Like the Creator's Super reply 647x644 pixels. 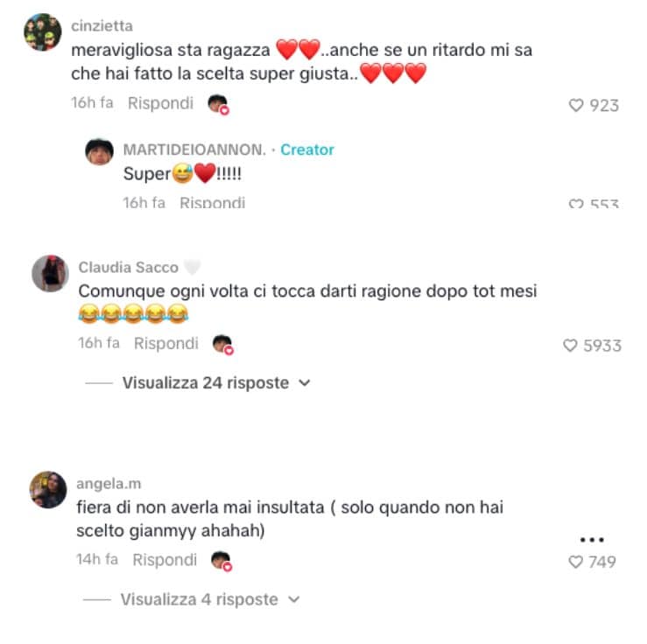click(576, 204)
